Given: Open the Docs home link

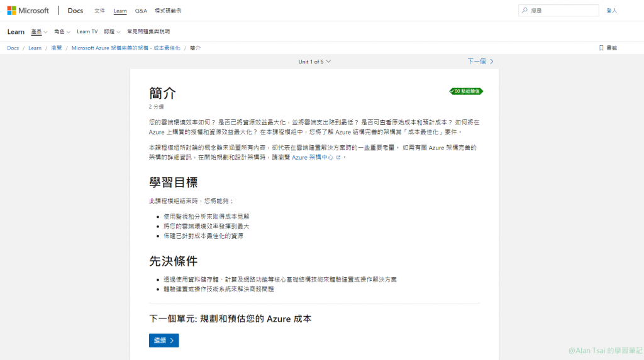Looking at the screenshot, I should (x=75, y=11).
